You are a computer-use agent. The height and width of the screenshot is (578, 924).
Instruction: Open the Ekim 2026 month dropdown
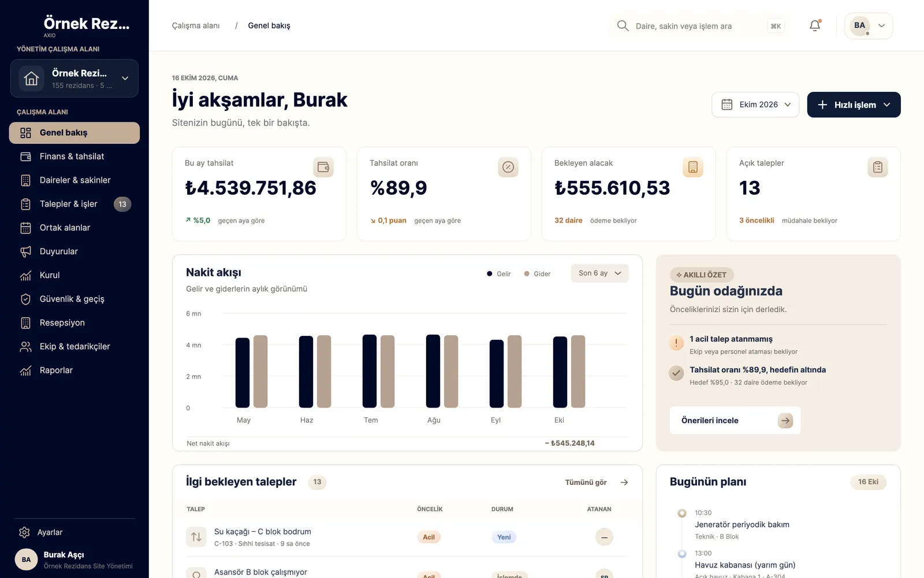[x=755, y=105]
